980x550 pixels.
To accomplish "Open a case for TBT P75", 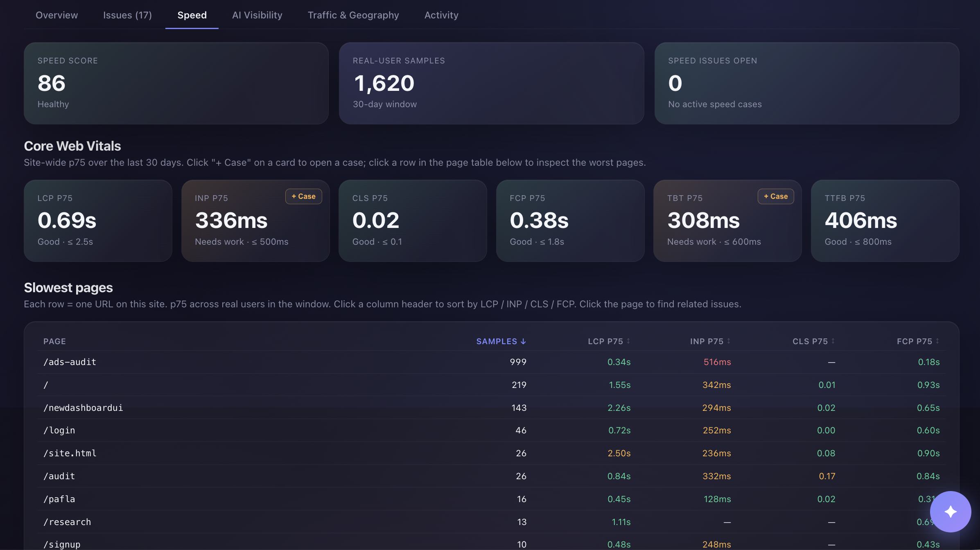I will click(776, 196).
